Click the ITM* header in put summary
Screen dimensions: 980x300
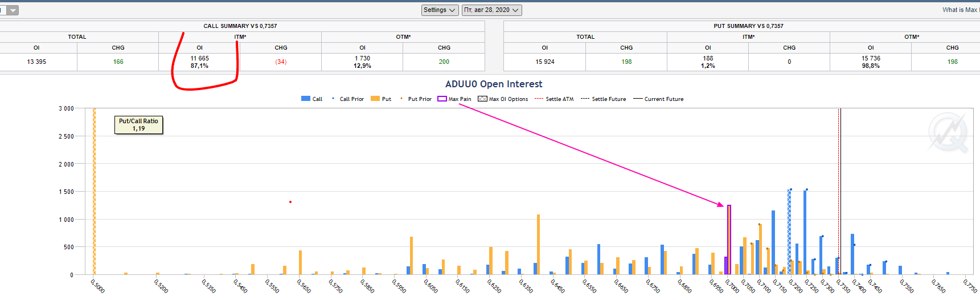748,37
